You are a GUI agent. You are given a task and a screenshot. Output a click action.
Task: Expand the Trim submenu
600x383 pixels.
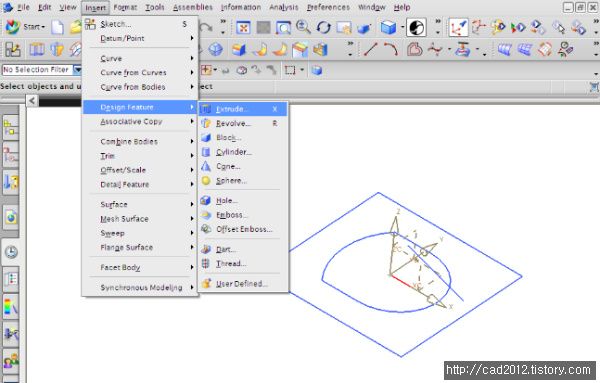click(x=140, y=156)
